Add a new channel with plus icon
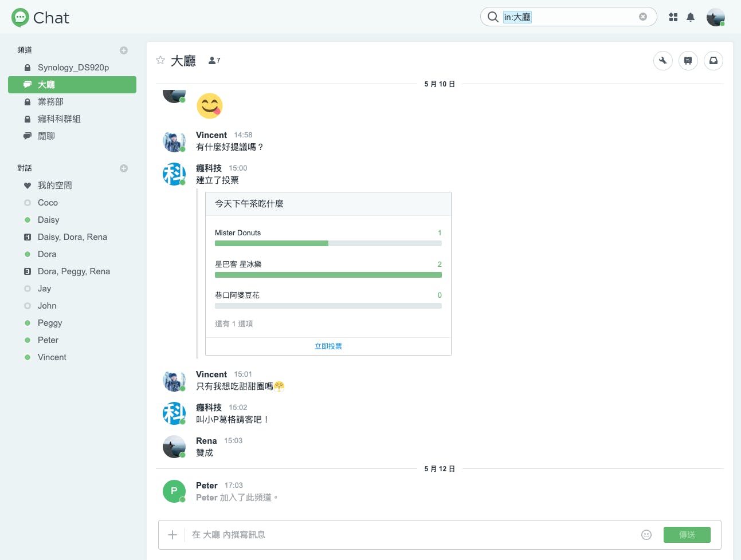The height and width of the screenshot is (560, 741). (x=124, y=50)
